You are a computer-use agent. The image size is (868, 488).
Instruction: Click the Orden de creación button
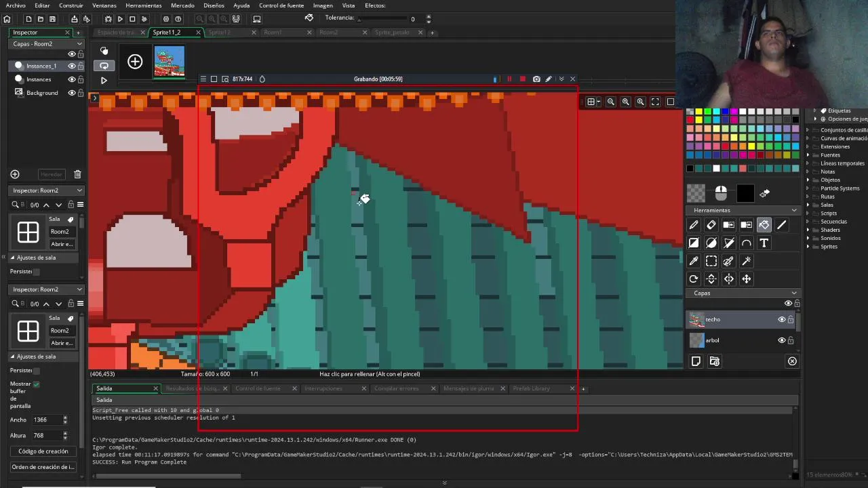[x=43, y=467]
